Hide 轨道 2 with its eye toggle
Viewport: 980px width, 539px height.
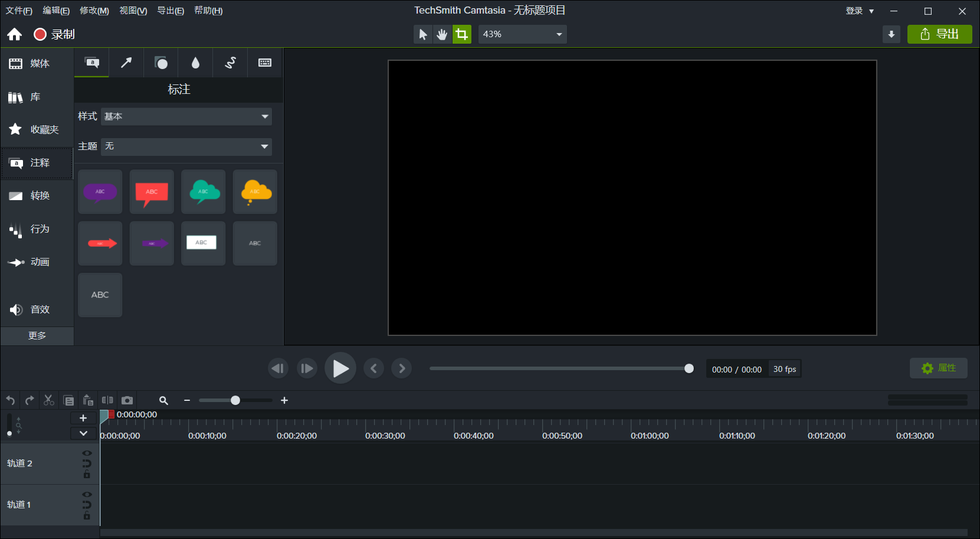(x=87, y=452)
